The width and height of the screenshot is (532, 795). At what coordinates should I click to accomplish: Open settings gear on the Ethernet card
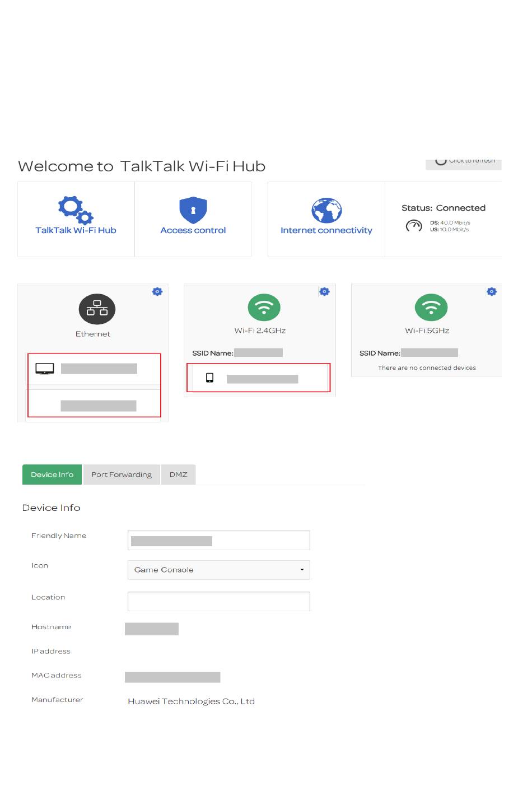point(157,291)
